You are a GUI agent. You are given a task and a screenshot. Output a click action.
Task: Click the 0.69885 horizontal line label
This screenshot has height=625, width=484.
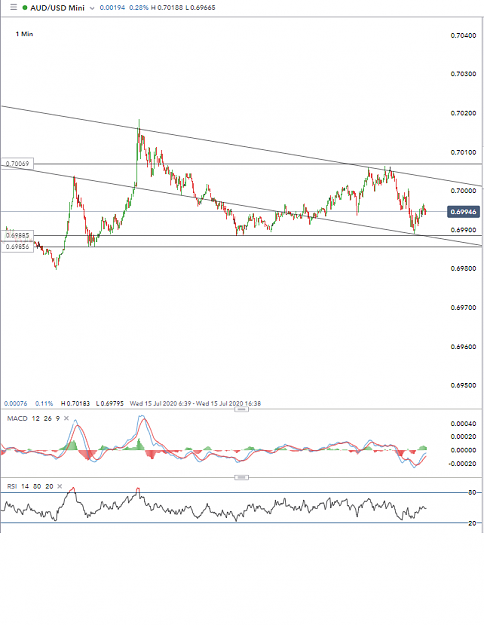pyautogui.click(x=18, y=236)
